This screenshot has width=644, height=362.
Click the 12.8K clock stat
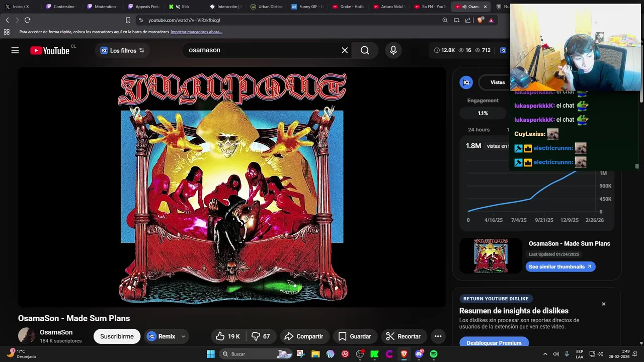tap(444, 50)
